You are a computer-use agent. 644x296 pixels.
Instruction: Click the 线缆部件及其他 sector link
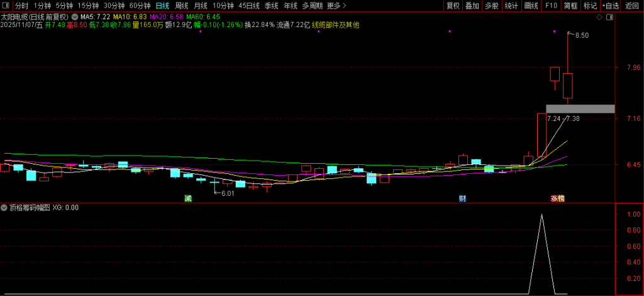click(x=336, y=25)
